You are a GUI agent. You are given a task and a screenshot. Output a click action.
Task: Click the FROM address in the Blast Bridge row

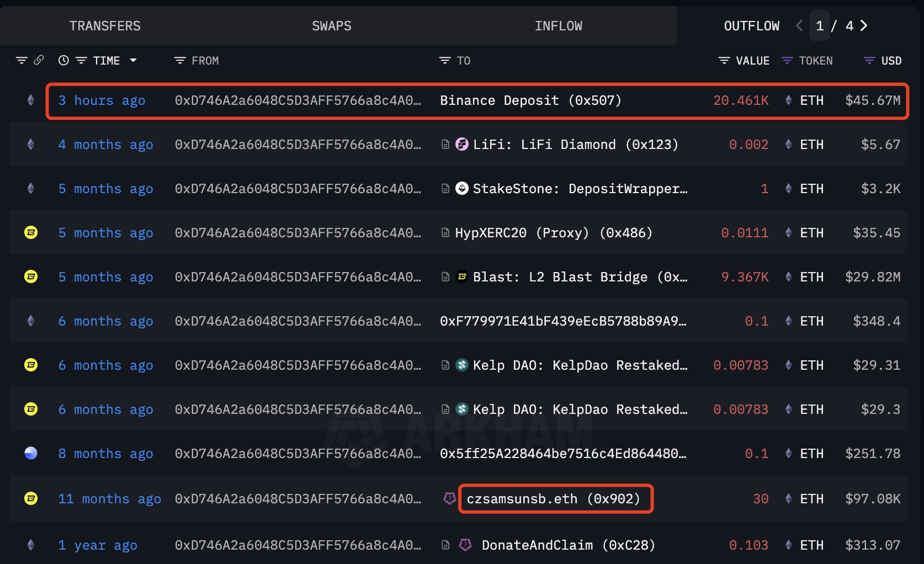pos(298,277)
